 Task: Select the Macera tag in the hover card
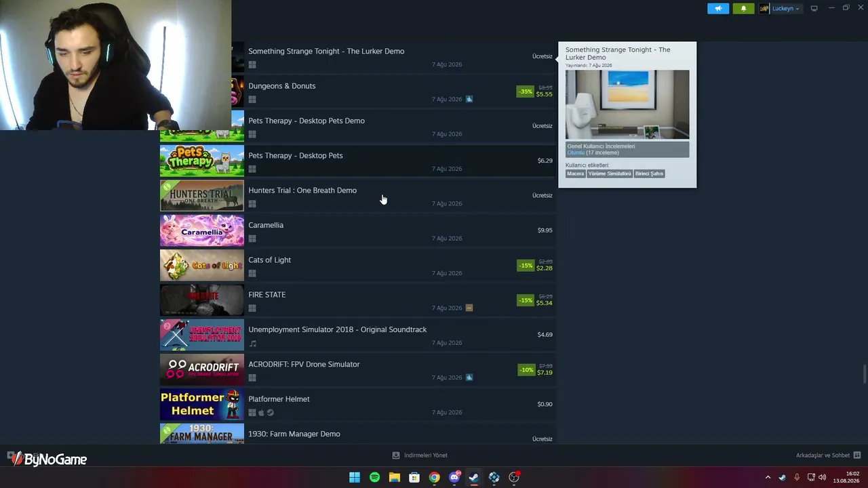pos(575,174)
